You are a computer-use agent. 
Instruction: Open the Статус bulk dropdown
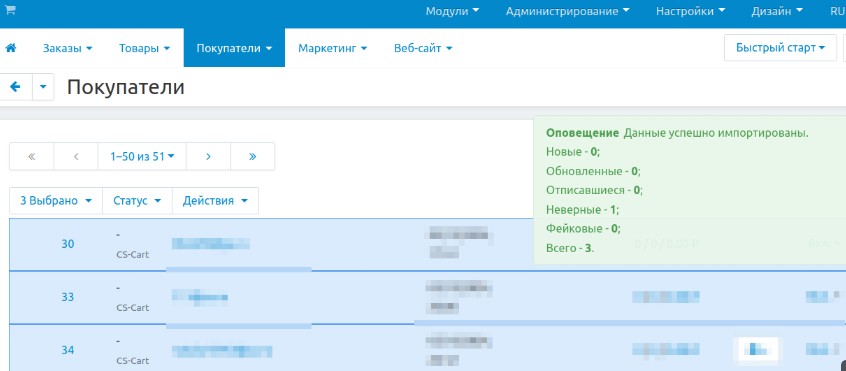pos(137,201)
